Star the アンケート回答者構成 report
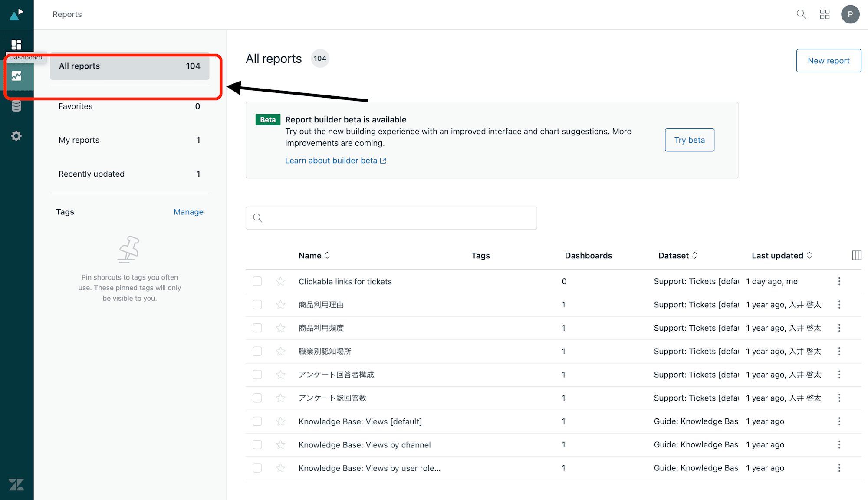Screen dimensions: 868x500 [x=280, y=375]
